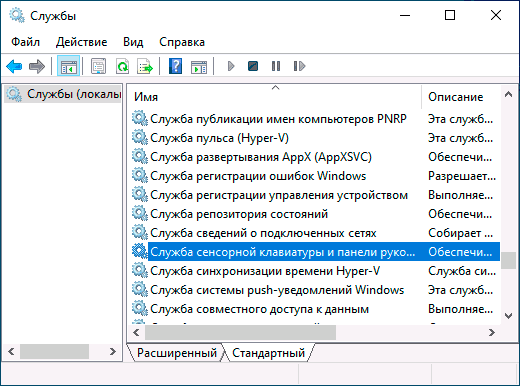The width and height of the screenshot is (520, 386).
Task: Select Служба пульса (Hyper-V) row
Action: point(219,138)
